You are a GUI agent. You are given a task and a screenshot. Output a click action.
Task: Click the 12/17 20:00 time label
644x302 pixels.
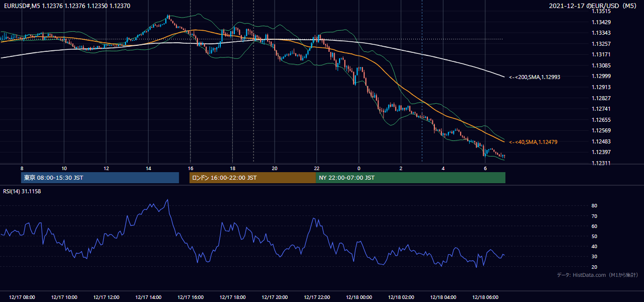275,297
